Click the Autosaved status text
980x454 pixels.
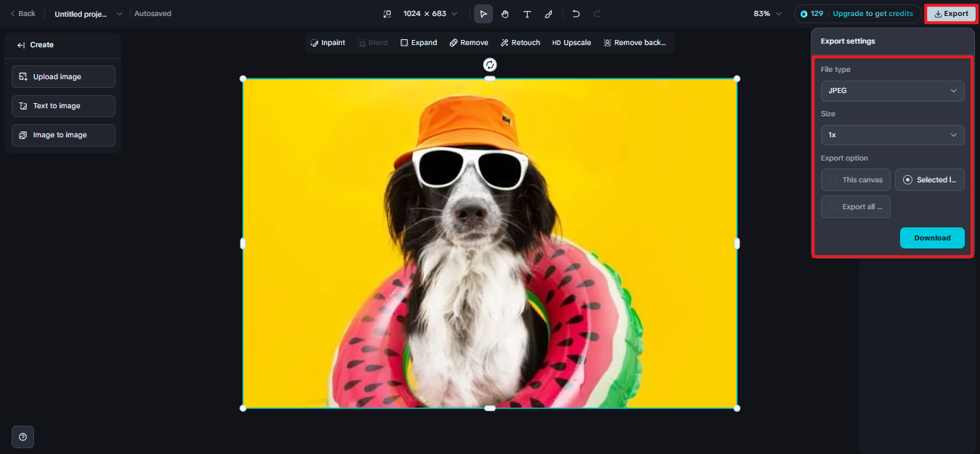pyautogui.click(x=153, y=14)
